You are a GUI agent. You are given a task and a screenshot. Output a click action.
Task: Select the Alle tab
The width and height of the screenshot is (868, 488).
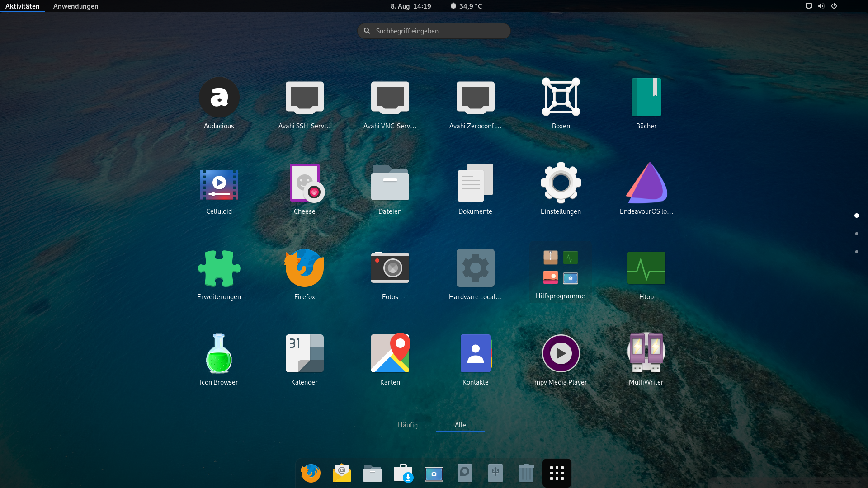(x=460, y=425)
